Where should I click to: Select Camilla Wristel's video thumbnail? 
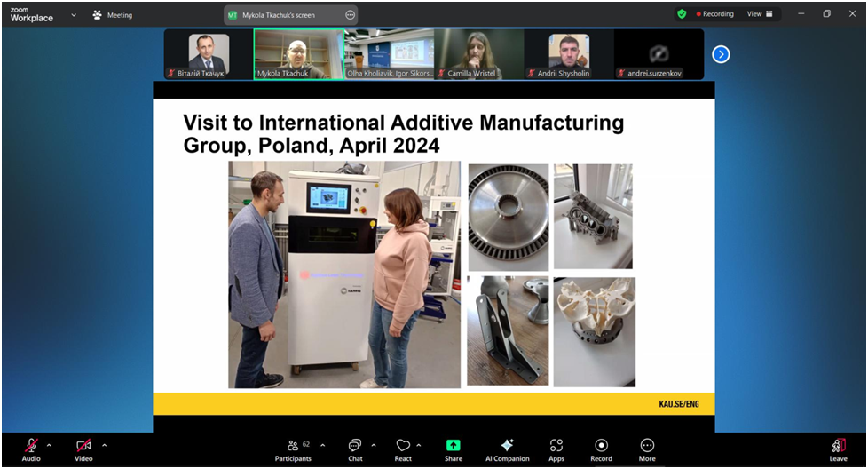[x=478, y=54]
